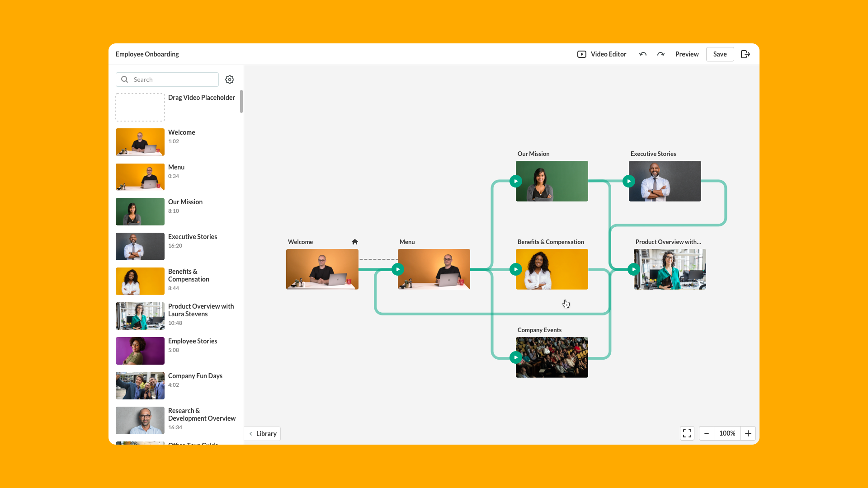This screenshot has height=488, width=868.
Task: Zoom out with the minus button
Action: click(707, 433)
